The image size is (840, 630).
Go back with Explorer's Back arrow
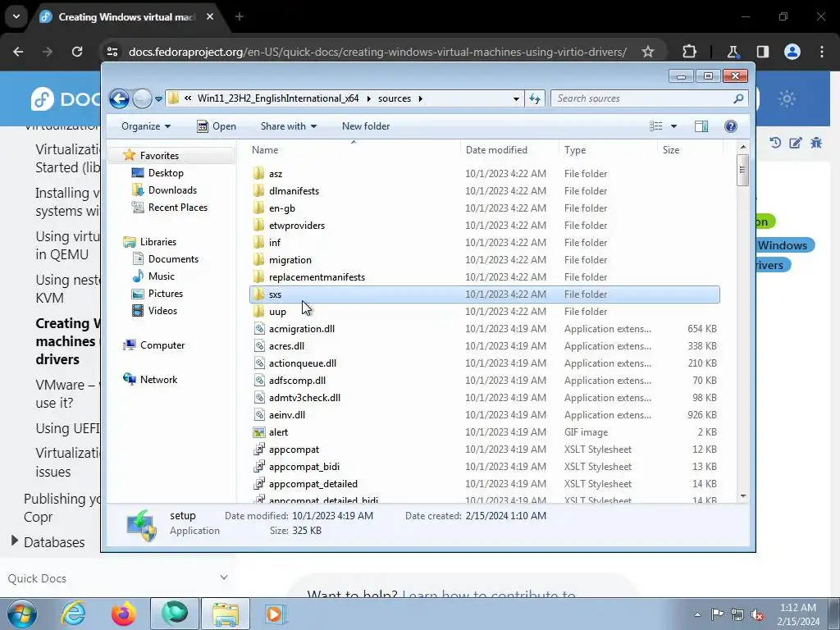(119, 98)
